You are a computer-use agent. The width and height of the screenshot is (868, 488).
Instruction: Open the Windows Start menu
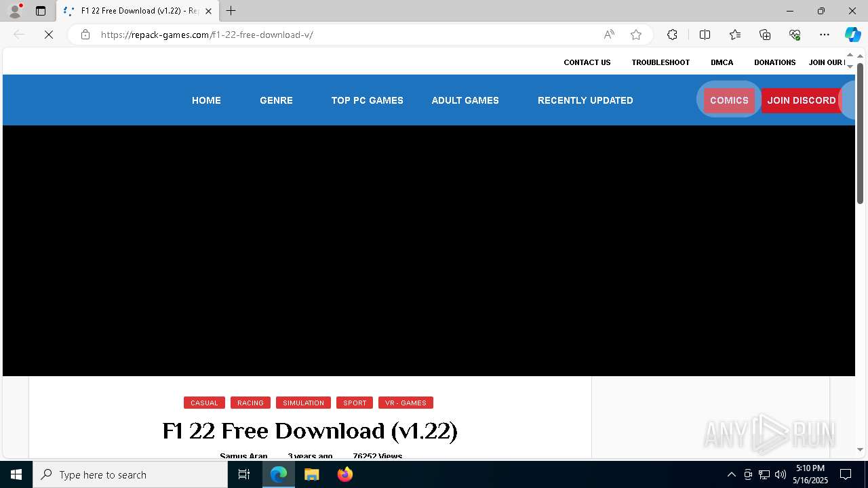tap(16, 474)
